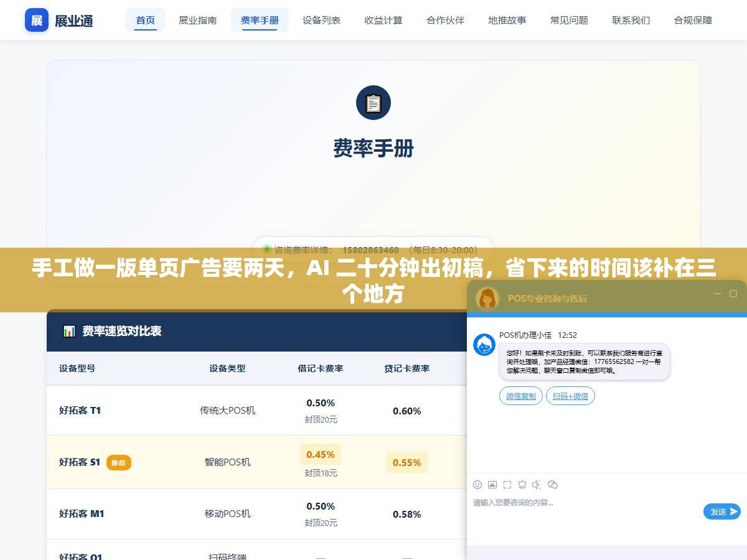Screen dimensions: 747x560
Task: Open 常见问题 page
Action: point(569,20)
